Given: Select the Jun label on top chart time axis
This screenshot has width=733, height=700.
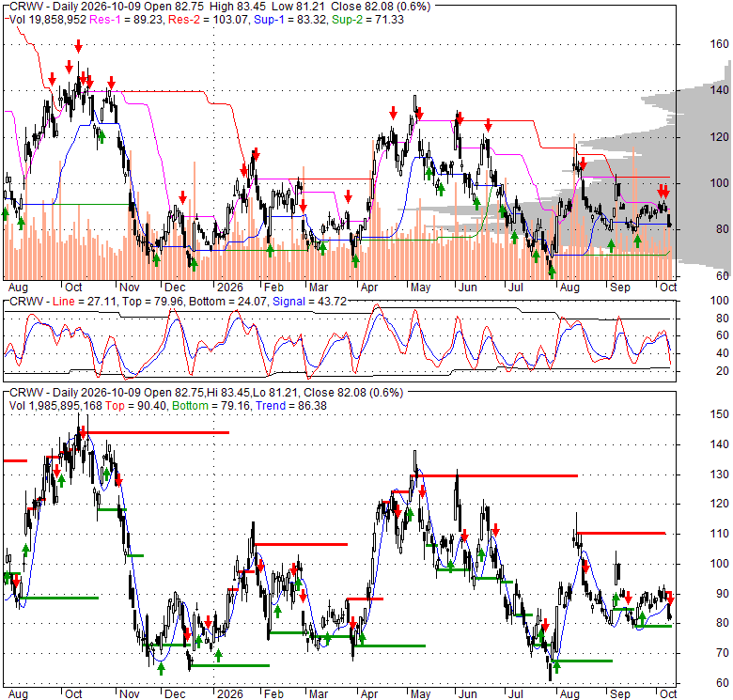Looking at the screenshot, I should (x=467, y=288).
